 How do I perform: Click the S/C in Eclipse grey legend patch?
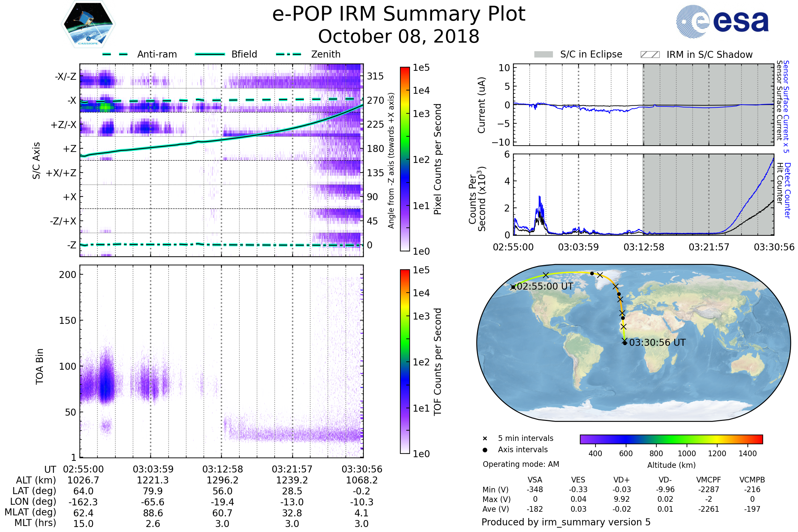coord(544,55)
